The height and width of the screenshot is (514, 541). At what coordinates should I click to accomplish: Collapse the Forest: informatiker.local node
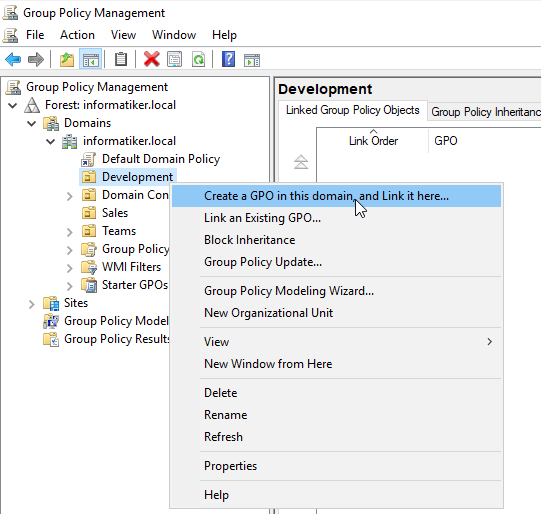(13, 105)
